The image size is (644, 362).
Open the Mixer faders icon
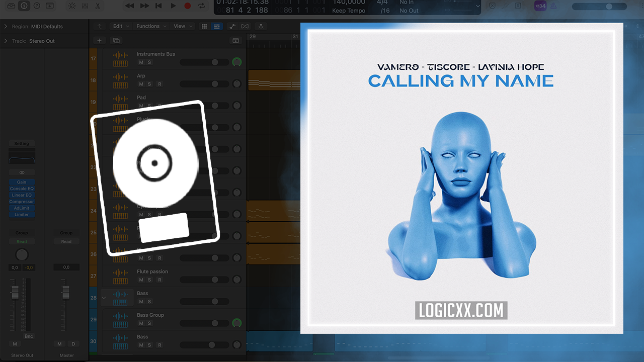tap(85, 6)
